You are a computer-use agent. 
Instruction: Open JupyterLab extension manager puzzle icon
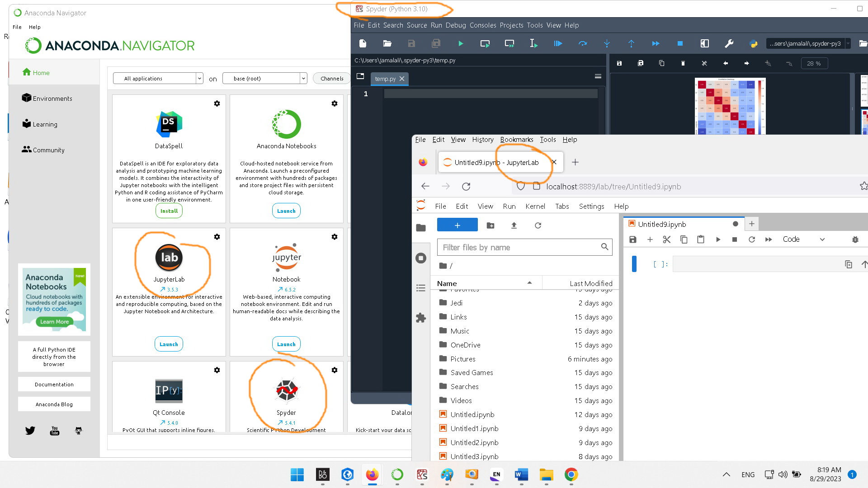tap(421, 318)
